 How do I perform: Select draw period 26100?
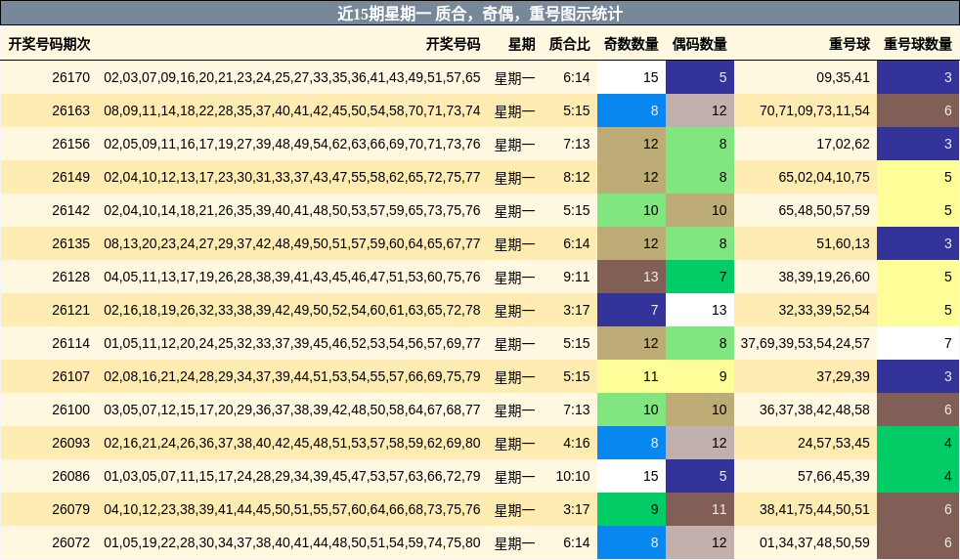(71, 409)
